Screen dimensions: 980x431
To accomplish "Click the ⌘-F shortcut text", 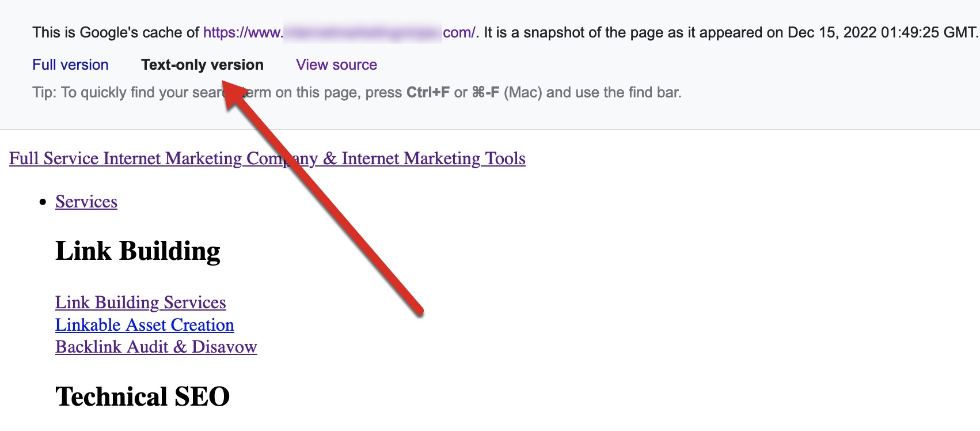I will (x=485, y=92).
